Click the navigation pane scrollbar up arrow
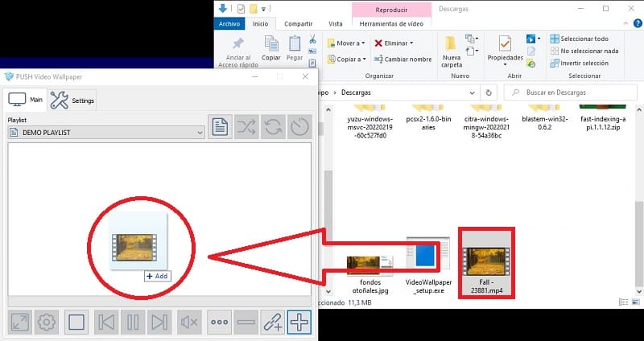The height and width of the screenshot is (341, 644). [328, 109]
